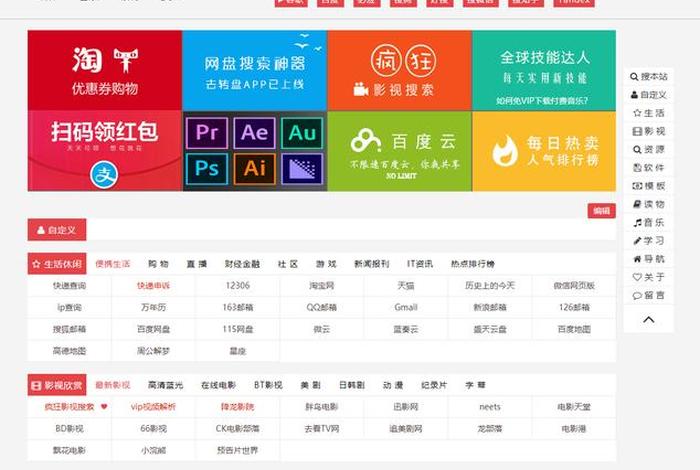Open 搜本站 search in the sidebar
This screenshot has width=700, height=470.
[x=649, y=77]
